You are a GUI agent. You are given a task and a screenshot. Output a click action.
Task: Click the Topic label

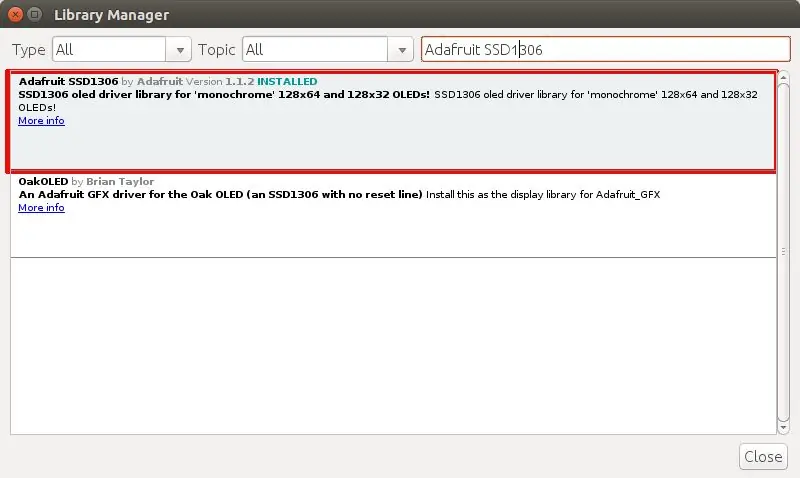[x=216, y=49]
